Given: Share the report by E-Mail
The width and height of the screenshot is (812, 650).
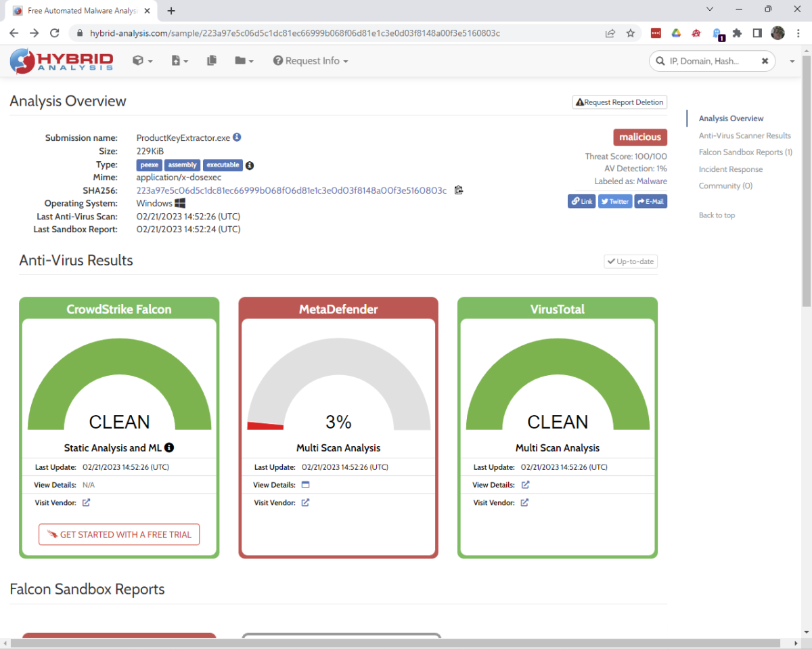Looking at the screenshot, I should (x=651, y=201).
